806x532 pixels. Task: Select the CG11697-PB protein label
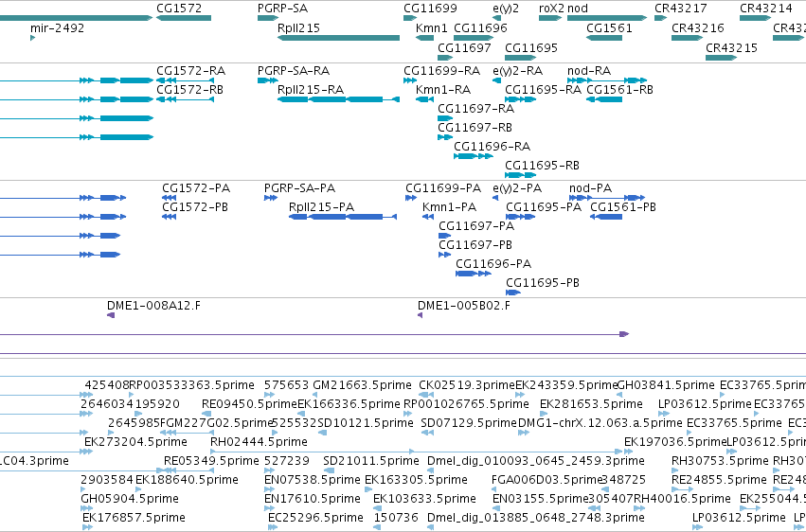coord(475,245)
